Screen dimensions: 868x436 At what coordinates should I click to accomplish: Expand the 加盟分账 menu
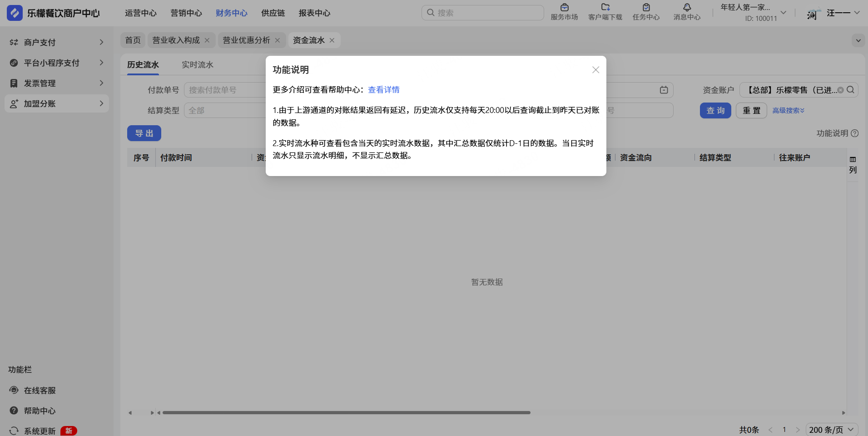click(x=101, y=103)
